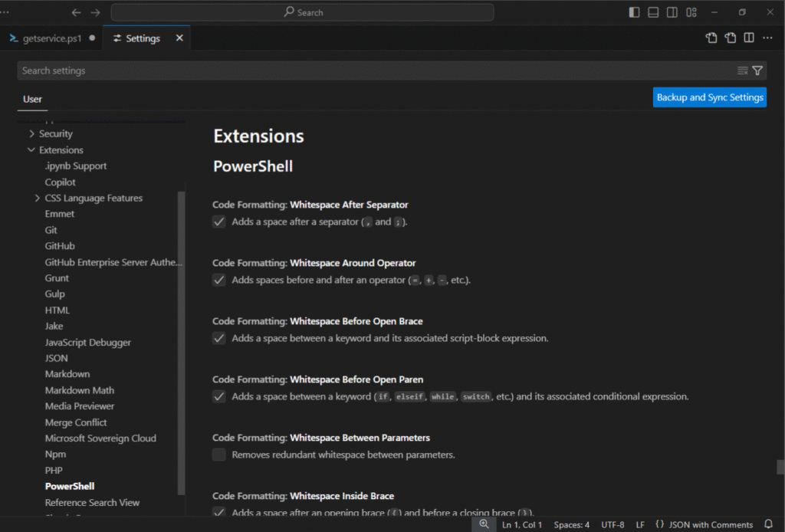Click the unsaved dot on getservice.ps1 tab

click(92, 38)
